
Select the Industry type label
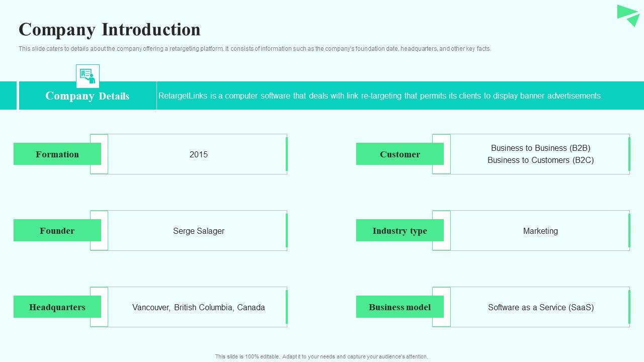400,230
